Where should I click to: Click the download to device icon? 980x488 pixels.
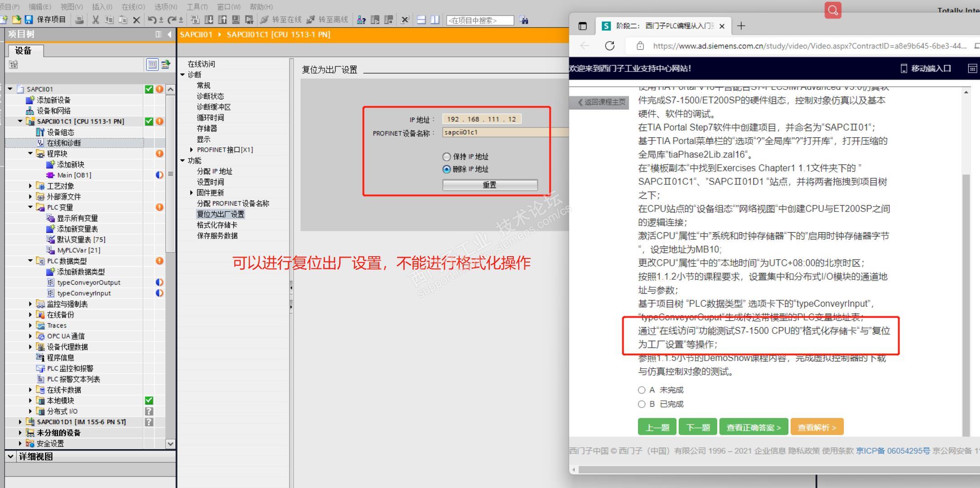208,20
